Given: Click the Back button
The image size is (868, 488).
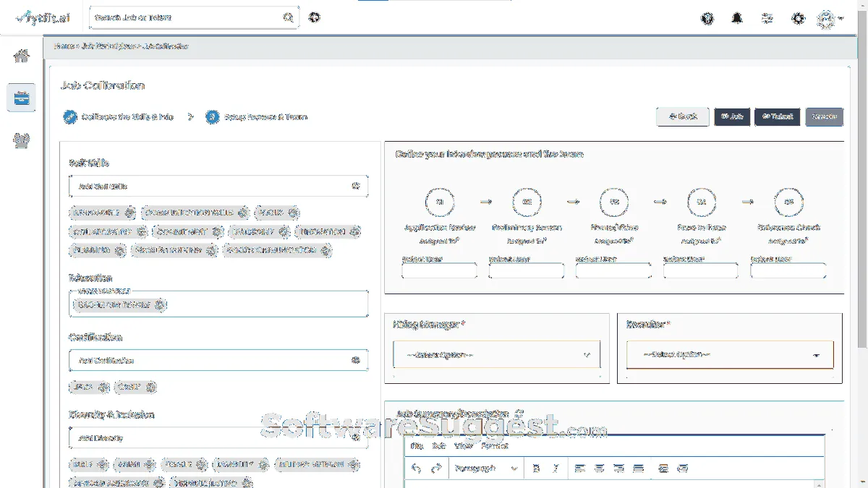Looking at the screenshot, I should tap(682, 116).
